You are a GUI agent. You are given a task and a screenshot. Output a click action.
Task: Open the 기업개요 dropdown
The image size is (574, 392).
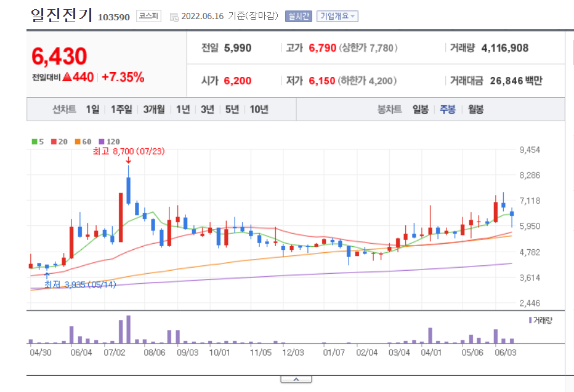click(x=337, y=16)
